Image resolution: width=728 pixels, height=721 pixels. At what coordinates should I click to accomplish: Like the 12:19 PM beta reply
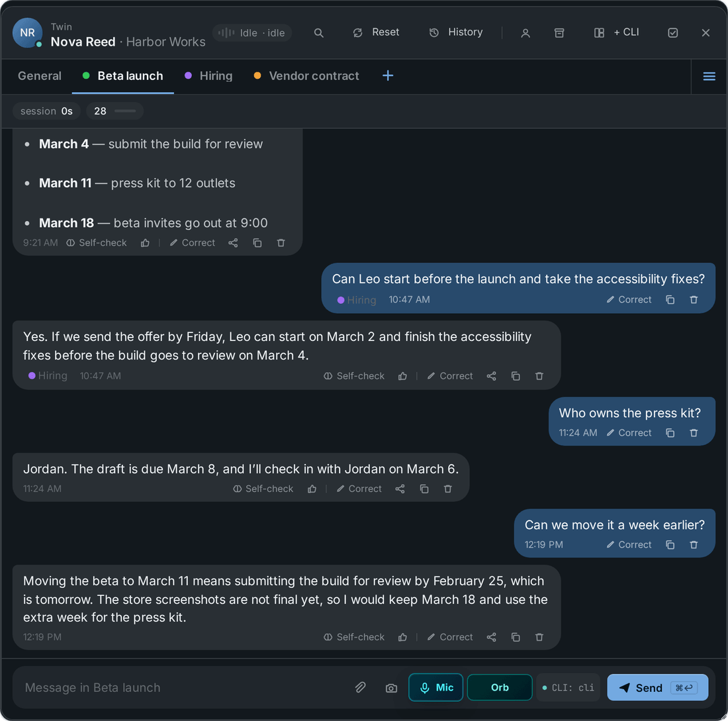[402, 638]
